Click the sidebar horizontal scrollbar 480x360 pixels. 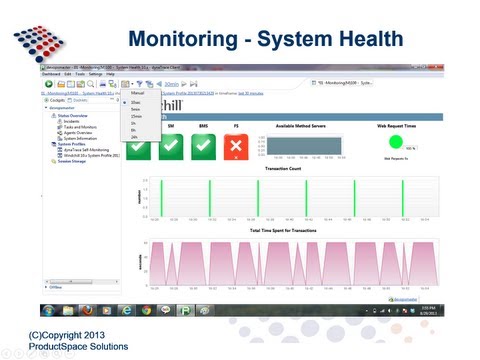point(82,282)
